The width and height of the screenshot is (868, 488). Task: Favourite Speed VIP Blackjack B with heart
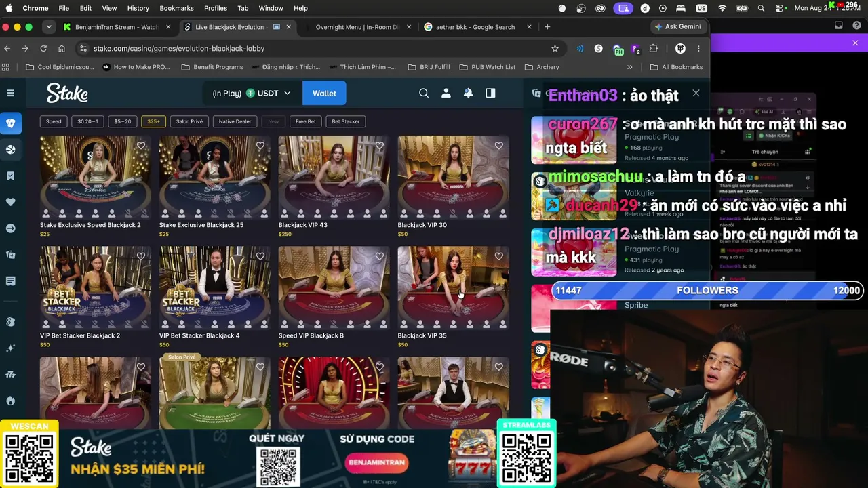[380, 256]
